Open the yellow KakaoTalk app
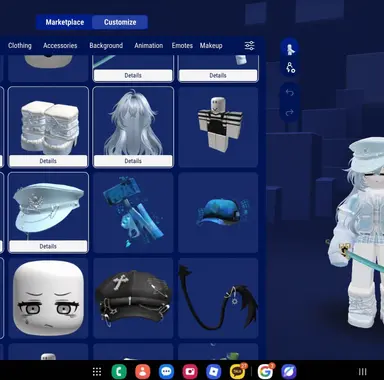This screenshot has height=380, width=384. click(237, 371)
